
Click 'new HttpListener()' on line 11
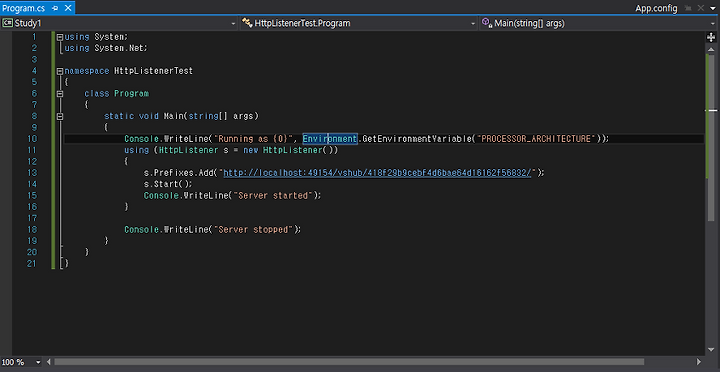[291, 150]
